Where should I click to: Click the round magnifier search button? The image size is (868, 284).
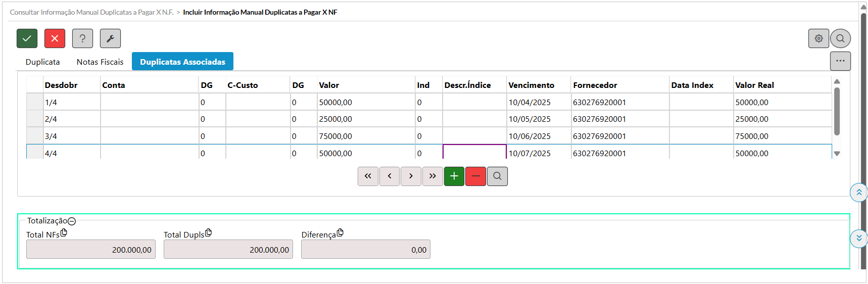(840, 38)
